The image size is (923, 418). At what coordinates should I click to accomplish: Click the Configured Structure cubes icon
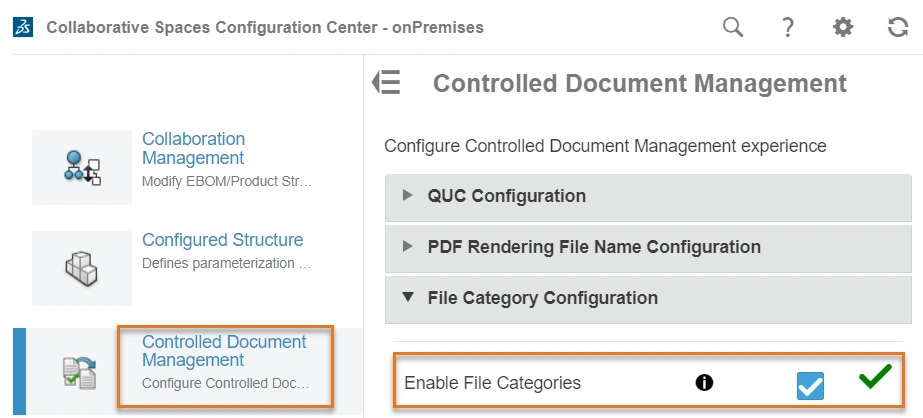[82, 268]
